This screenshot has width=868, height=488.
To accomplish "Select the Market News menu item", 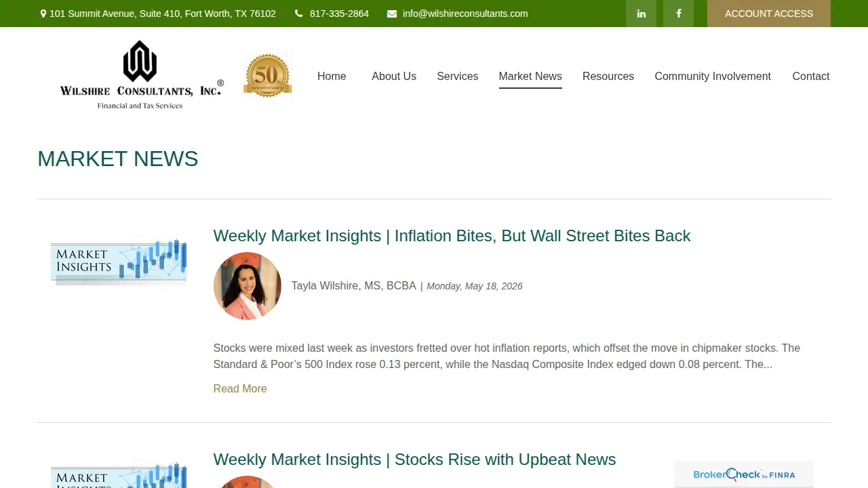I will point(530,76).
